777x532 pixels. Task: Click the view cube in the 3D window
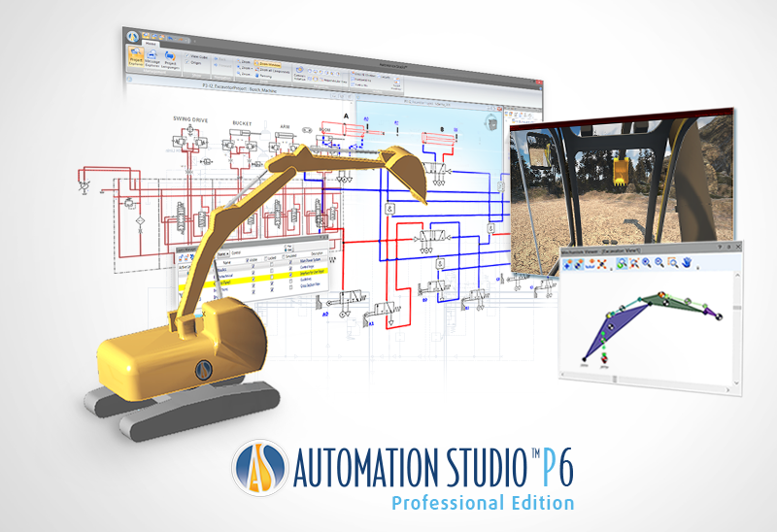[490, 122]
